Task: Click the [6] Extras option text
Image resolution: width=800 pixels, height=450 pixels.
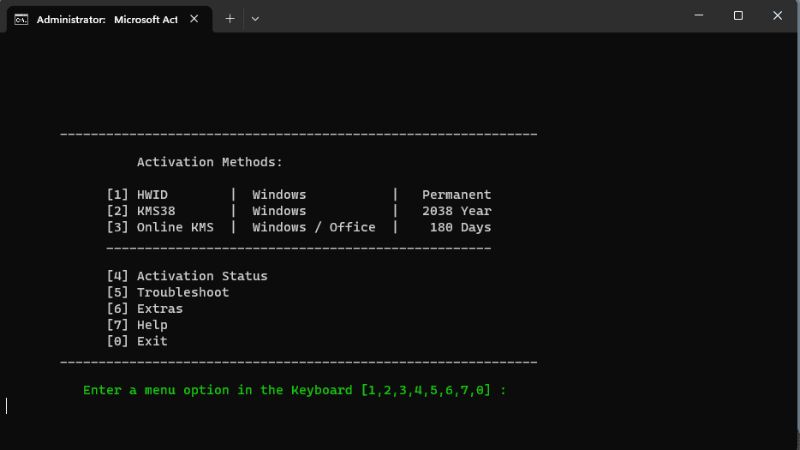Action: 145,309
